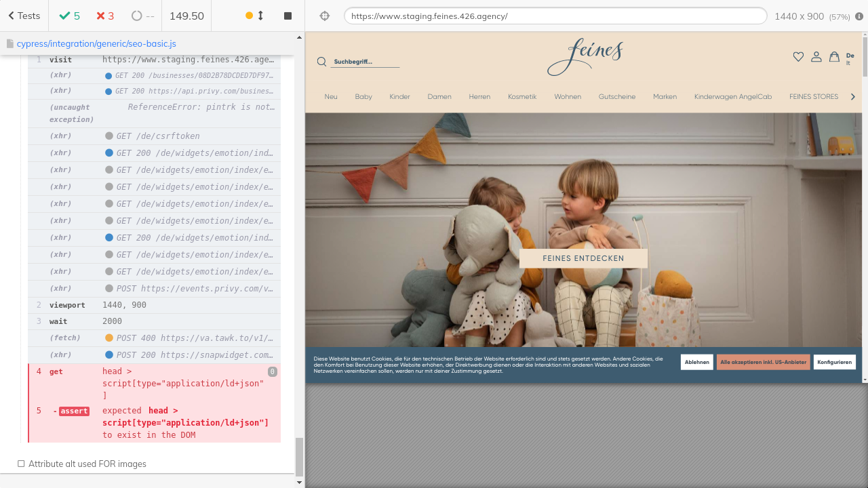Open the wishlist heart icon

(798, 57)
